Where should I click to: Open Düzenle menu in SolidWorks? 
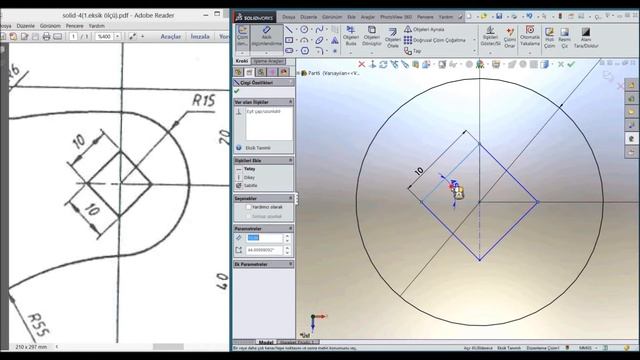[x=308, y=17]
